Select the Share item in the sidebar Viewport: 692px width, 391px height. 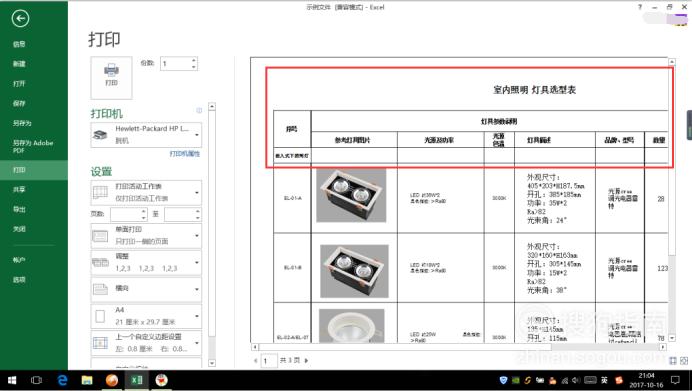[19, 189]
